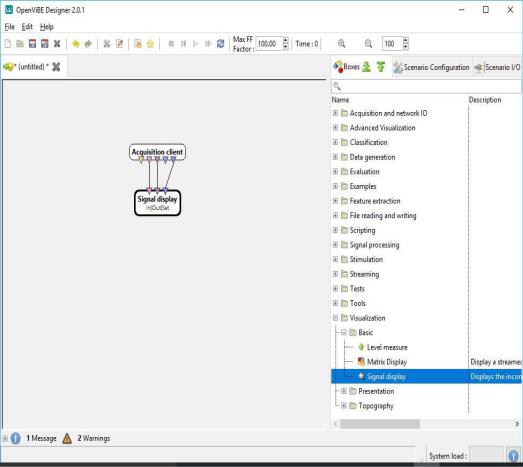
Task: Select the Signal display tree row
Action: point(426,376)
